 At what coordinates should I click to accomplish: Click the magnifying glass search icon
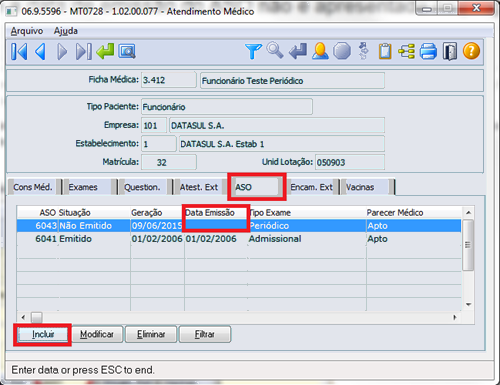point(275,51)
